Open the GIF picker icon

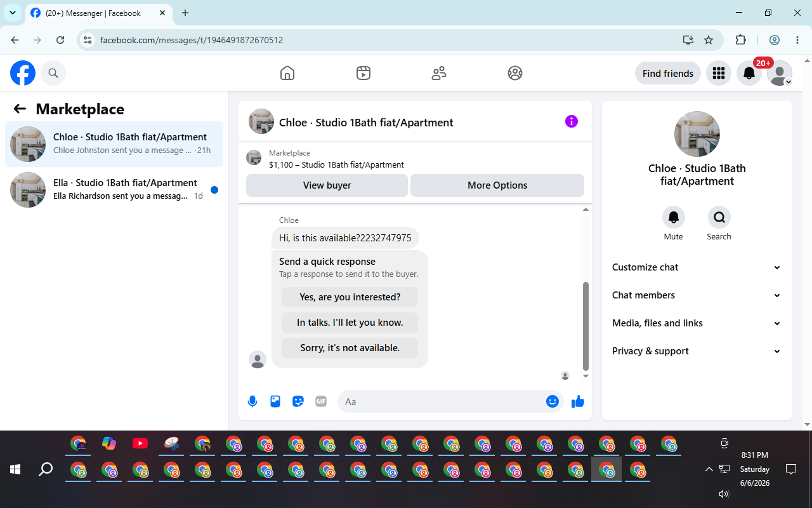[321, 401]
